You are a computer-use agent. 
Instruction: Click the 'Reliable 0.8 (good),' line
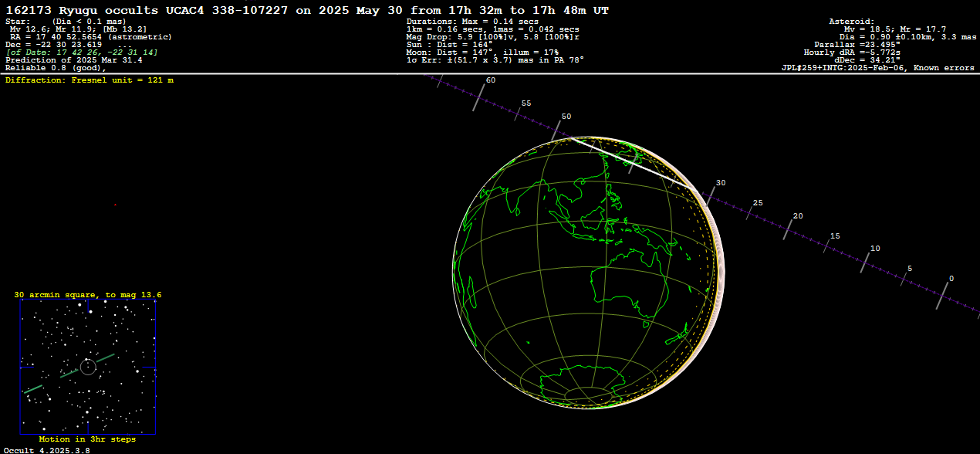(56, 68)
